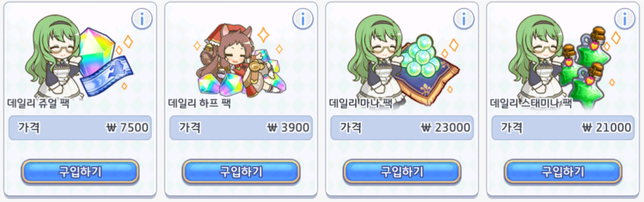644x202 pixels.
Task: Buy the 데일리 마나 팩 with 구입하기
Action: tap(402, 172)
